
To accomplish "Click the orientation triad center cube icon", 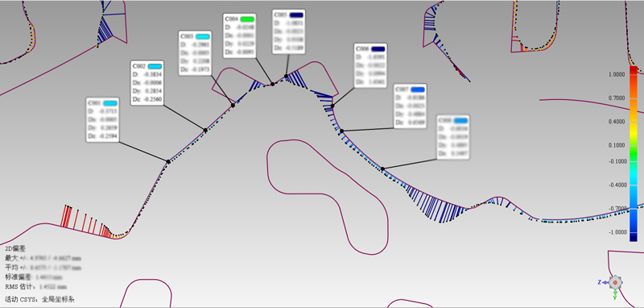I will pyautogui.click(x=615, y=282).
